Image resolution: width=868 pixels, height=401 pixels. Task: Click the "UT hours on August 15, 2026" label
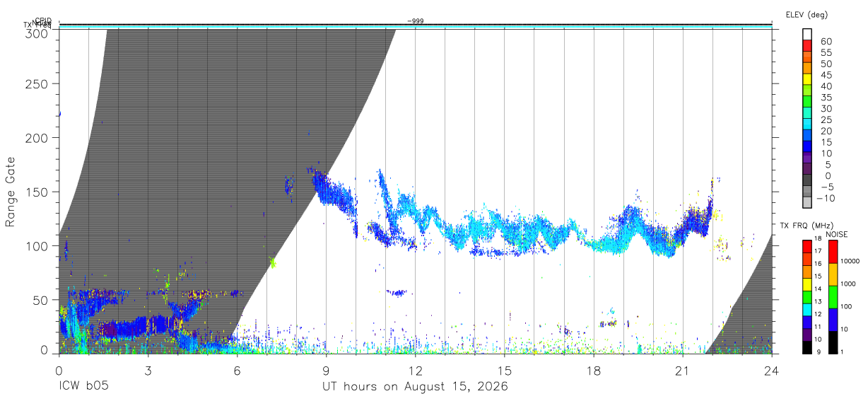415,387
